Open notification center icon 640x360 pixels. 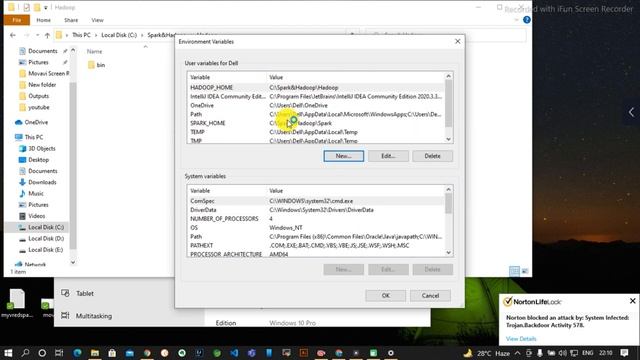coord(624,353)
